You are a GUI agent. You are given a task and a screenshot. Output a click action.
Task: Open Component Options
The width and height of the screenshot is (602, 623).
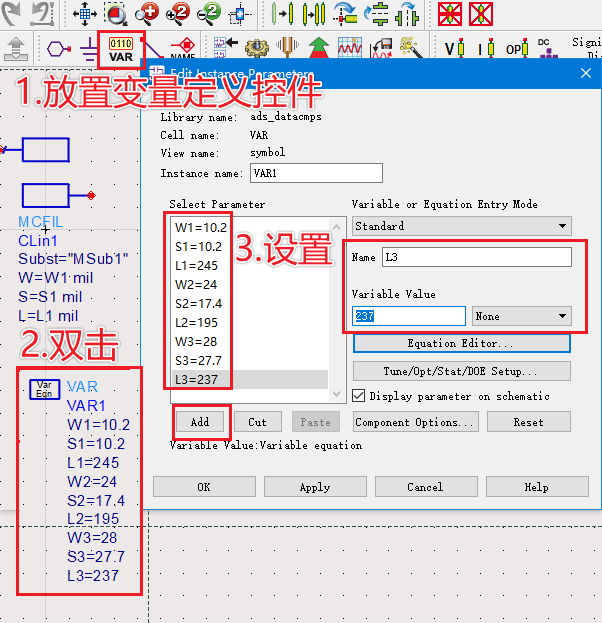click(x=416, y=422)
